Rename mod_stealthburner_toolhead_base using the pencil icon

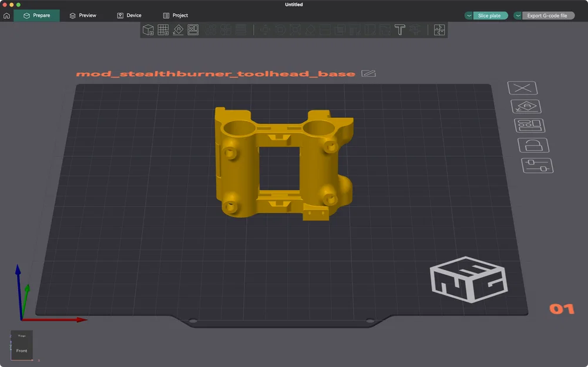(x=369, y=73)
